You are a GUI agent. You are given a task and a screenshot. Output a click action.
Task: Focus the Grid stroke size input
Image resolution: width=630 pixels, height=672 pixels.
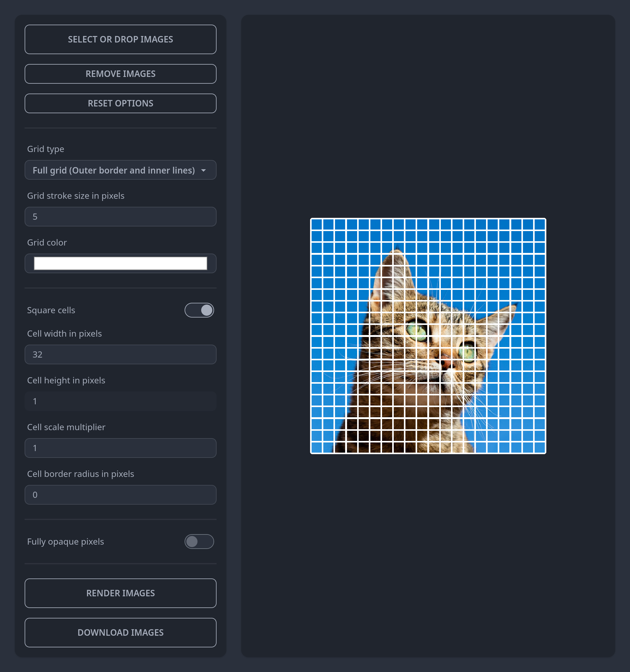(120, 217)
